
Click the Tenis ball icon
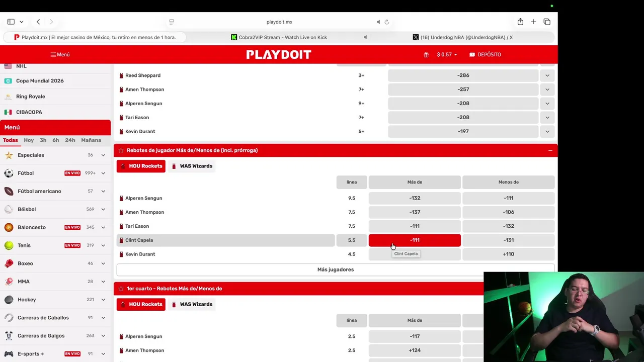(9, 245)
